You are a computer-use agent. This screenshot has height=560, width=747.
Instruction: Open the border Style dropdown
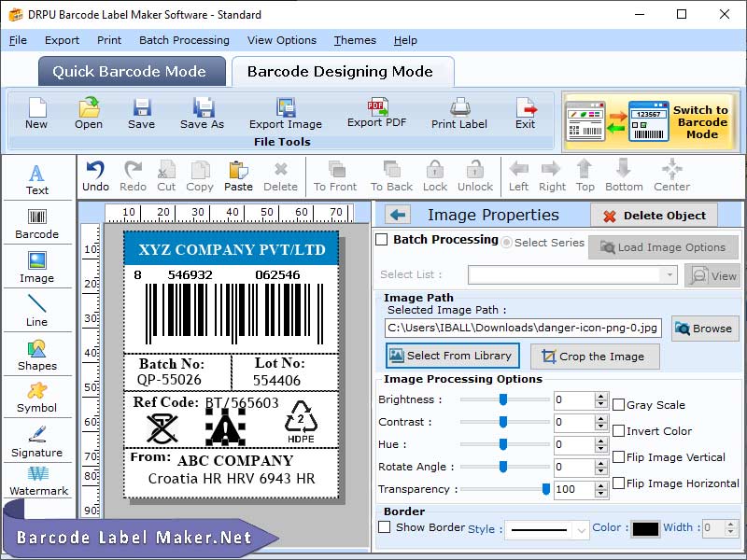(581, 529)
